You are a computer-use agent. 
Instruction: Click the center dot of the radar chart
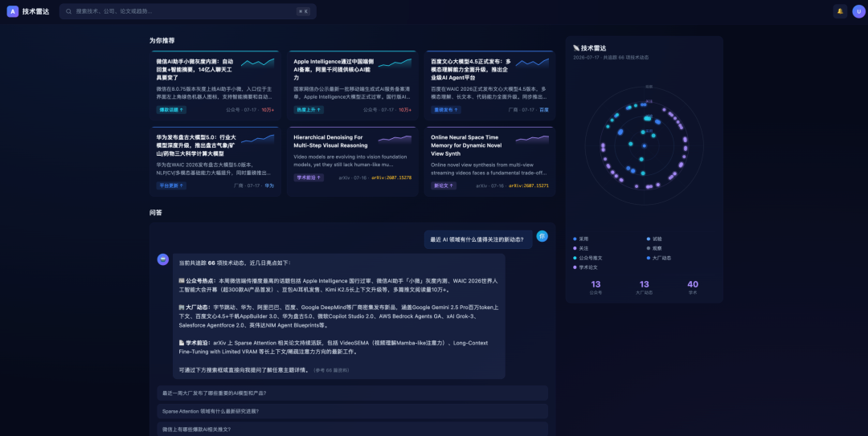pos(645,146)
